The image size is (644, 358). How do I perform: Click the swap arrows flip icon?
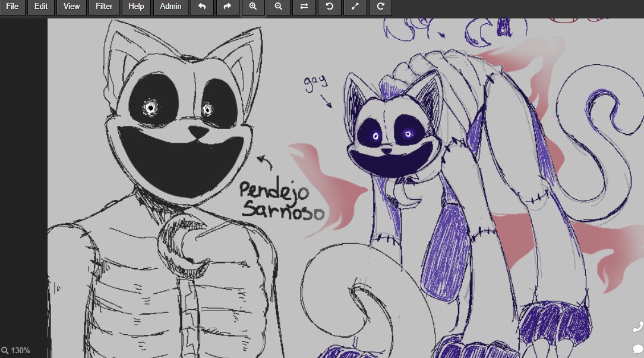click(x=304, y=7)
